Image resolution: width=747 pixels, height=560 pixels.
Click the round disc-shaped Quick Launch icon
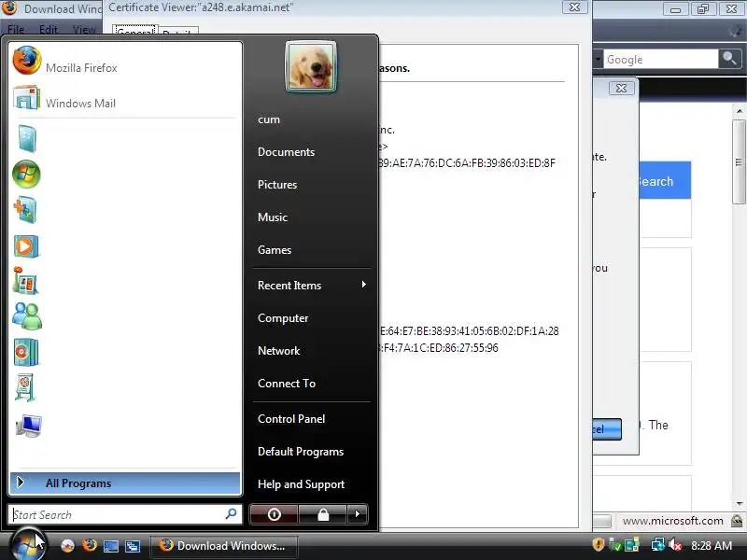coord(67,546)
